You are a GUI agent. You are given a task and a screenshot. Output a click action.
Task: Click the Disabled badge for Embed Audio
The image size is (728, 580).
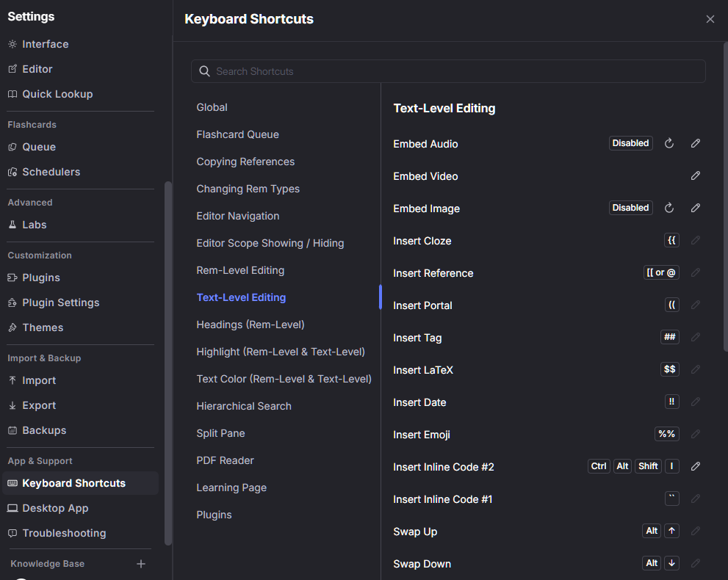tap(630, 143)
